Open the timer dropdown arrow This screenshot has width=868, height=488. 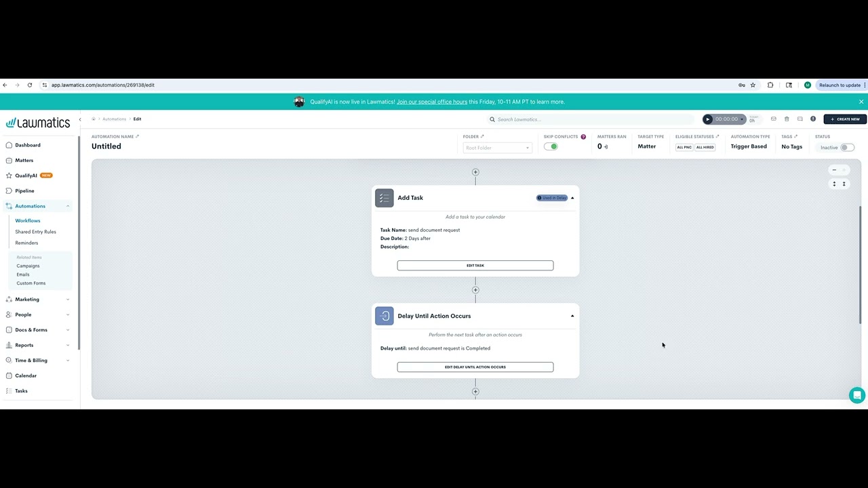(x=742, y=119)
